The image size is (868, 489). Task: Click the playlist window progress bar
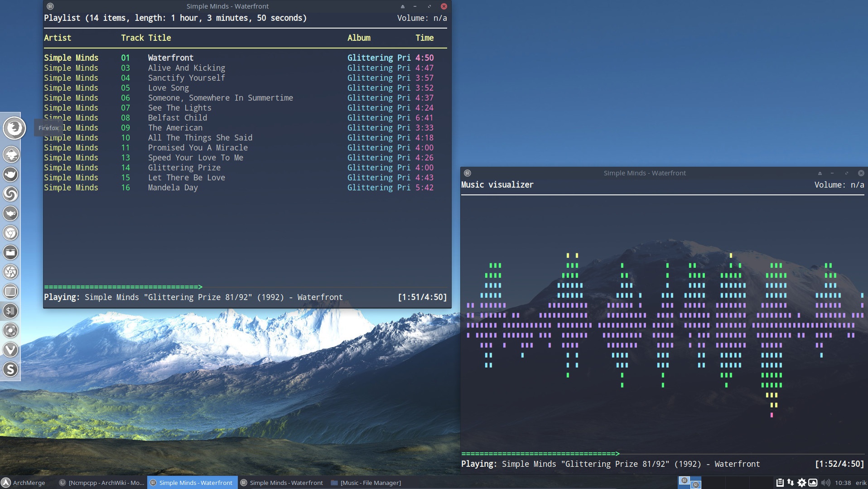(x=245, y=287)
